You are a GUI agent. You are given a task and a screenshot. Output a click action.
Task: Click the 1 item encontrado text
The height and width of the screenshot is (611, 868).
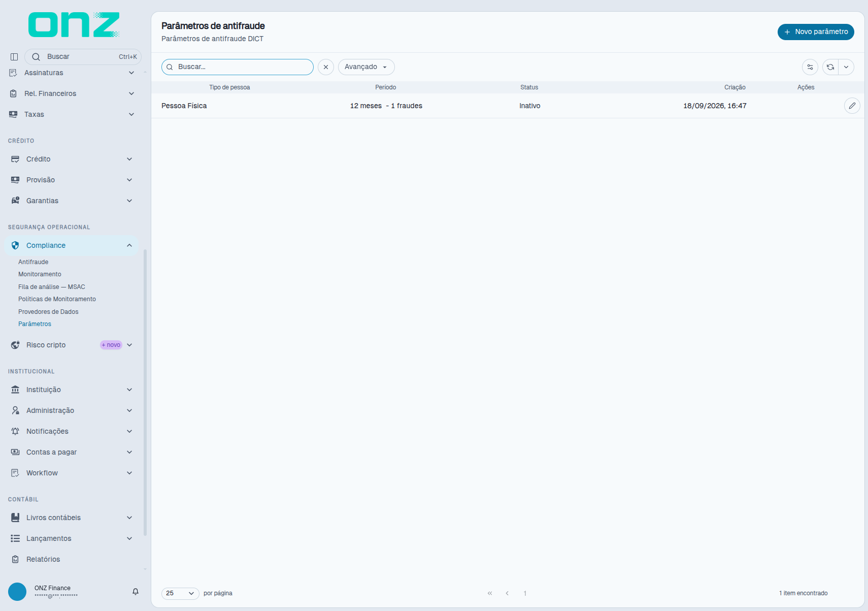point(804,593)
